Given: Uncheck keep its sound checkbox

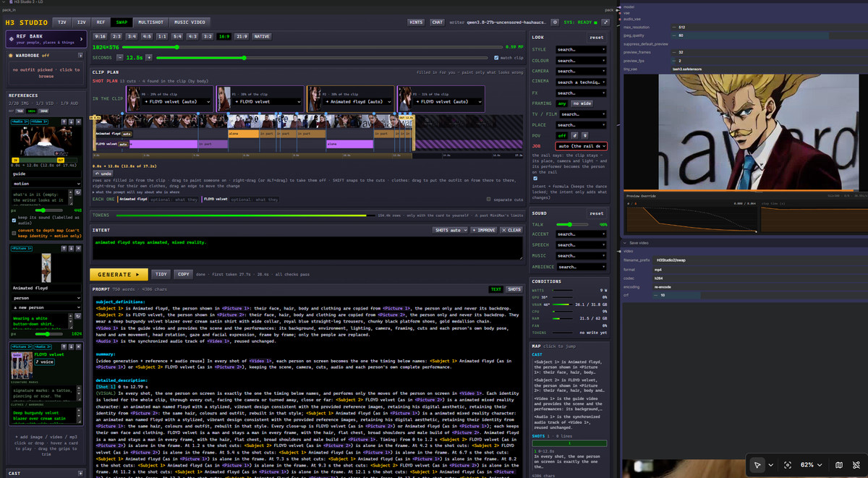Looking at the screenshot, I should click(14, 221).
